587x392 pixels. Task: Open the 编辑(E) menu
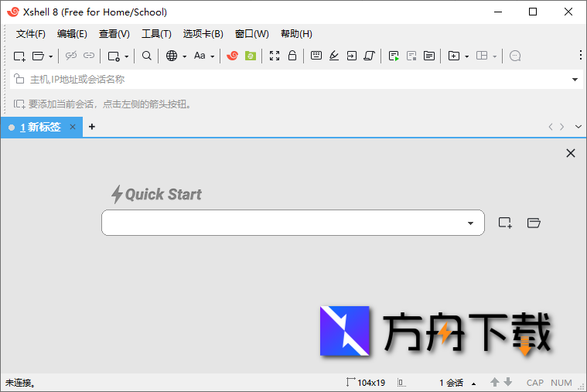72,34
